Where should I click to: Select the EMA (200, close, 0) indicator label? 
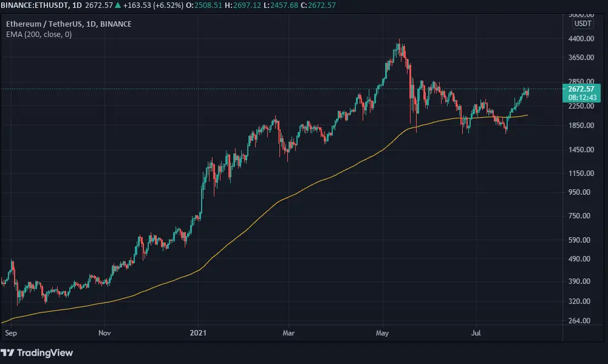pyautogui.click(x=39, y=35)
